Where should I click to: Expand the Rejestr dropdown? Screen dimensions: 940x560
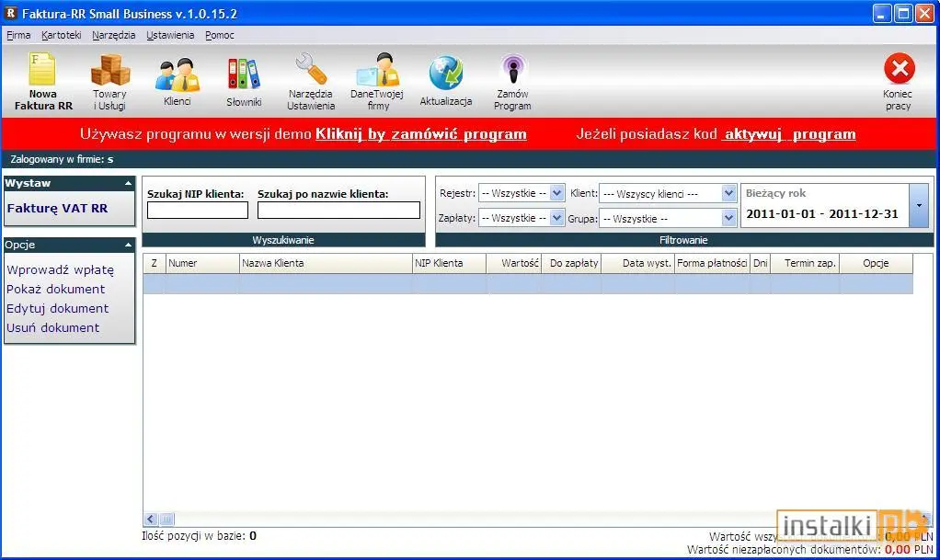pos(556,193)
